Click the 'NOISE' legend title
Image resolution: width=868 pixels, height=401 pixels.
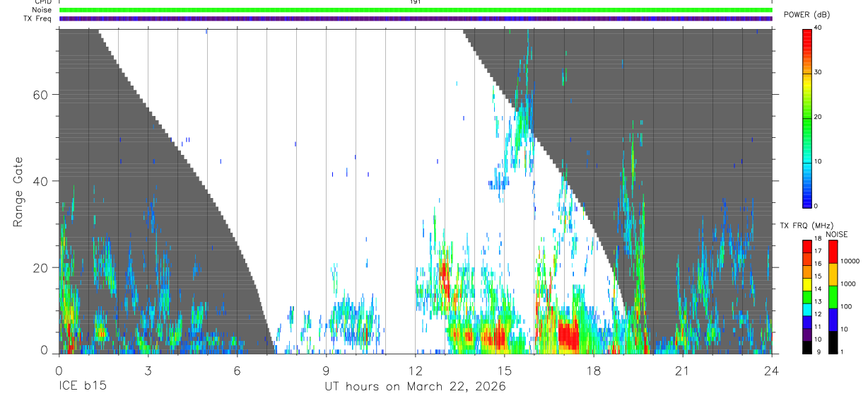point(836,234)
